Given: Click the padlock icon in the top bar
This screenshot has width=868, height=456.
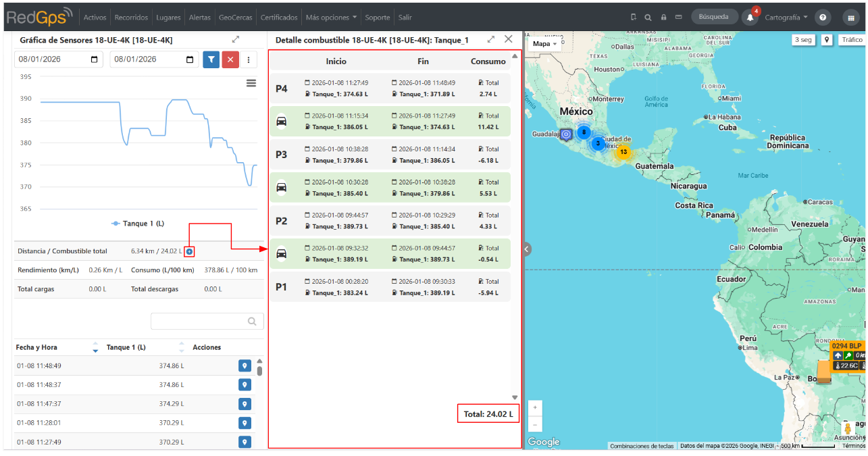Looking at the screenshot, I should (664, 18).
